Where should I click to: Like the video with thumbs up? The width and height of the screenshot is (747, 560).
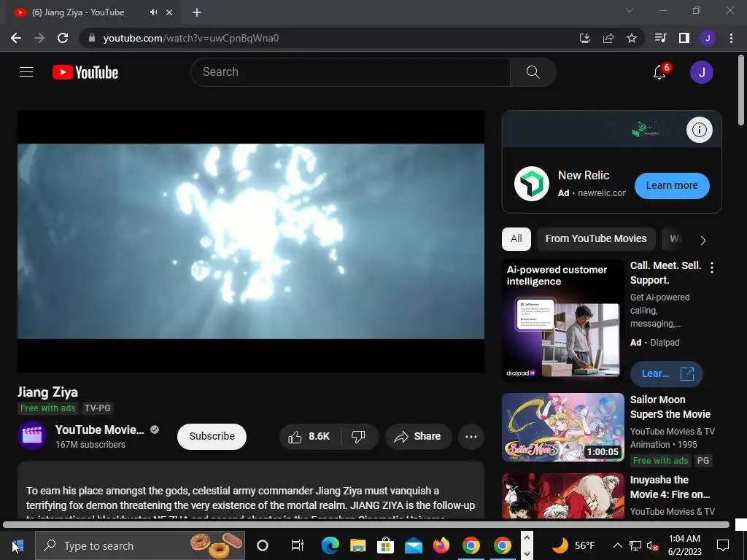coord(309,436)
